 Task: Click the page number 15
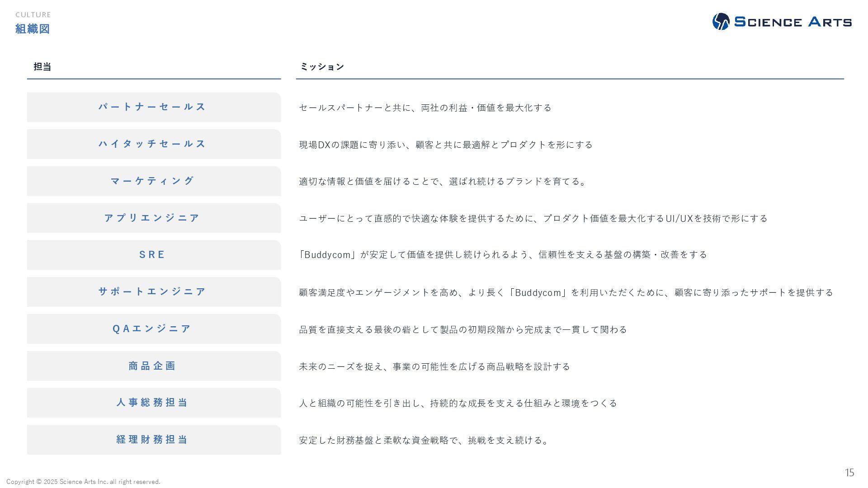(849, 473)
